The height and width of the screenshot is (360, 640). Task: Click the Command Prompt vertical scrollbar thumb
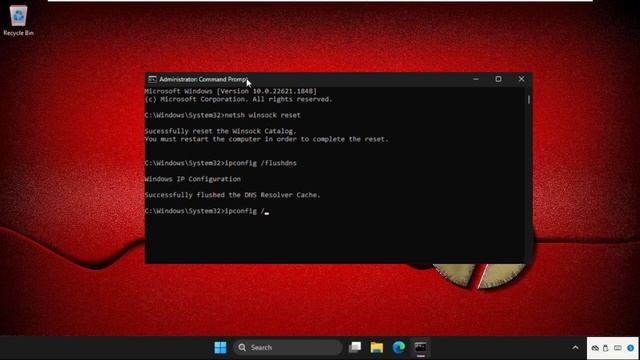[529, 99]
